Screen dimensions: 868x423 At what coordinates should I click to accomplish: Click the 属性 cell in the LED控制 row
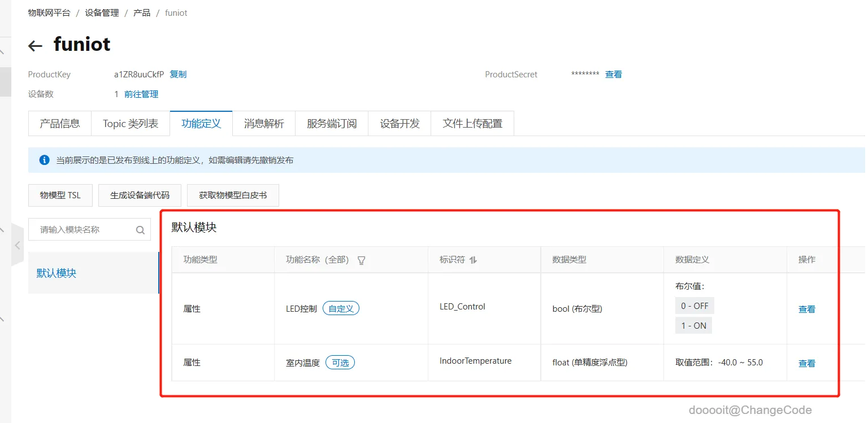(x=192, y=309)
